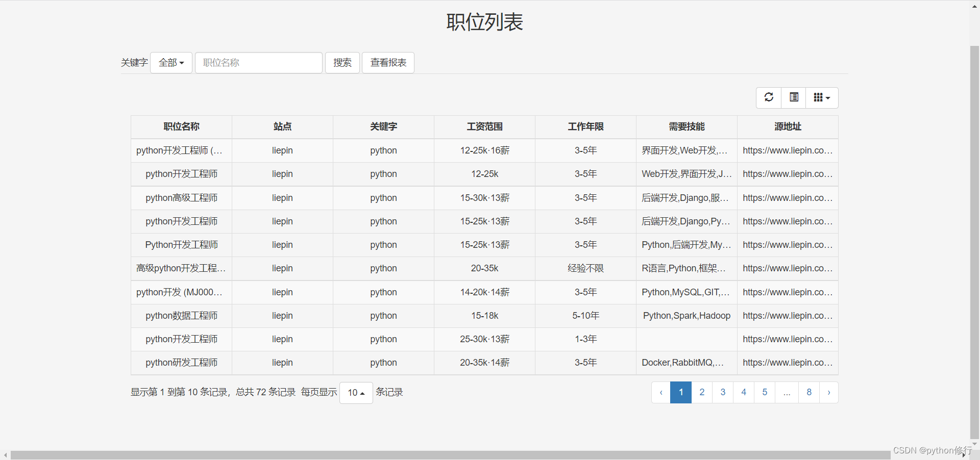Click the scroll-left arrow of horizontal scrollbar
The width and height of the screenshot is (980, 460).
coord(5,455)
